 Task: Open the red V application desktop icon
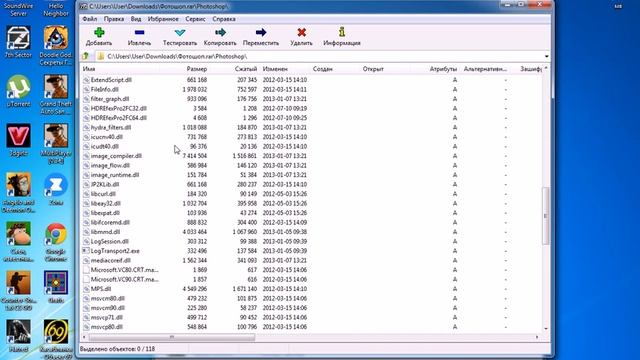(x=18, y=136)
